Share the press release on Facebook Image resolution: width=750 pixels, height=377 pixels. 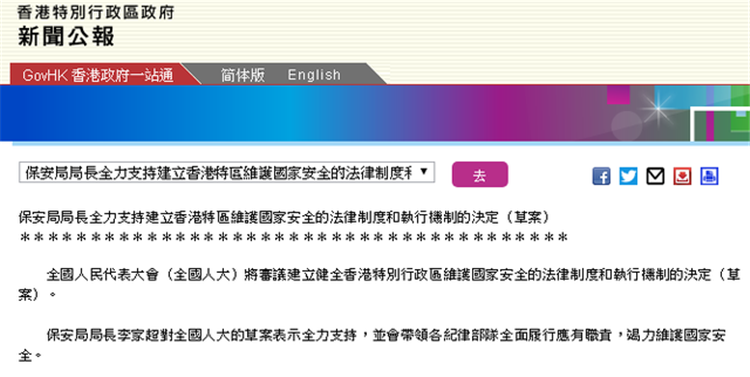601,176
